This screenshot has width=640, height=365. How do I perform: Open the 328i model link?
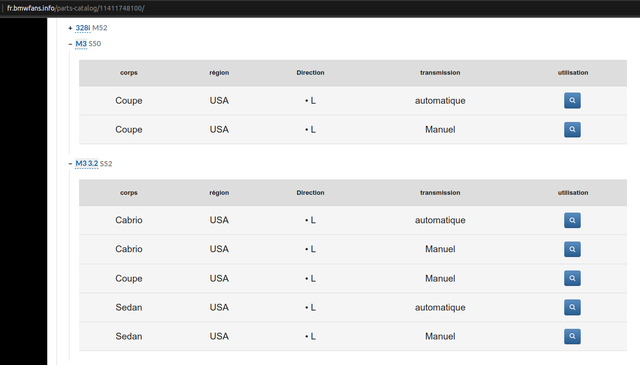click(83, 28)
